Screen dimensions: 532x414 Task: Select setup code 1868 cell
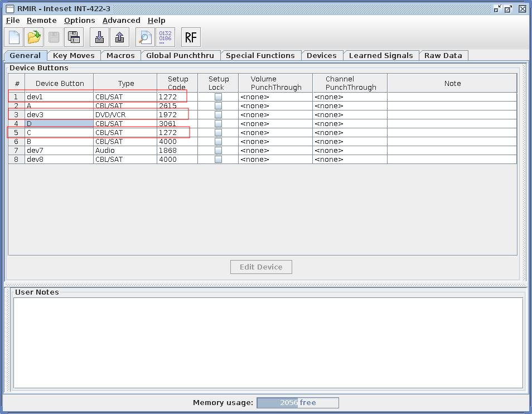tap(177, 150)
